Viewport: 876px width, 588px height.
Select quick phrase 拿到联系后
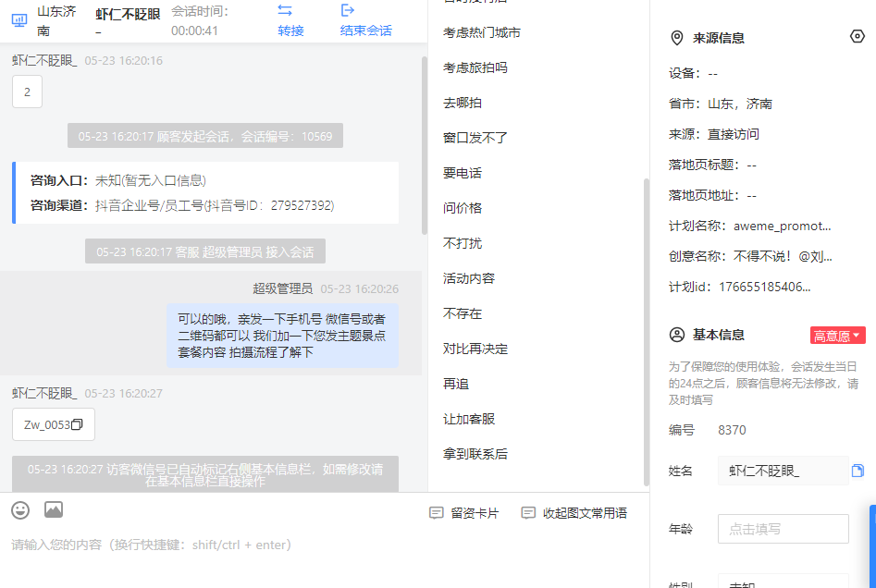click(475, 455)
